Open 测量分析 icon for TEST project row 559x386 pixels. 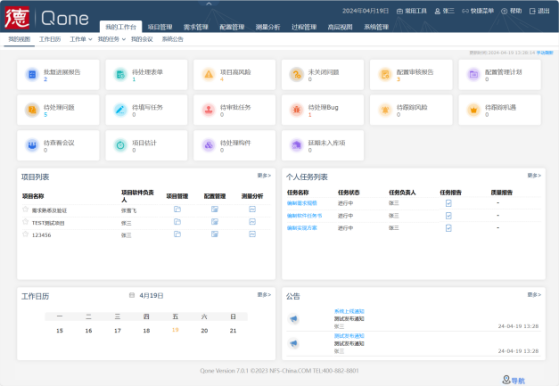click(x=252, y=222)
